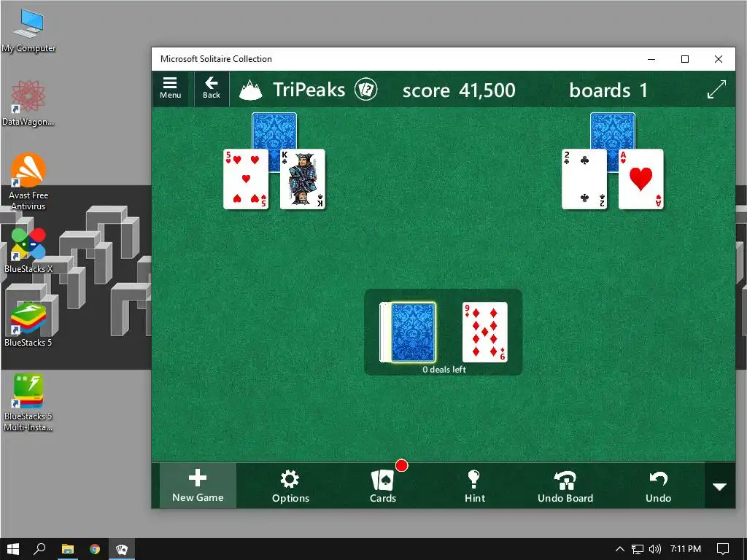Undo the last move
The image size is (747, 560).
pyautogui.click(x=658, y=486)
